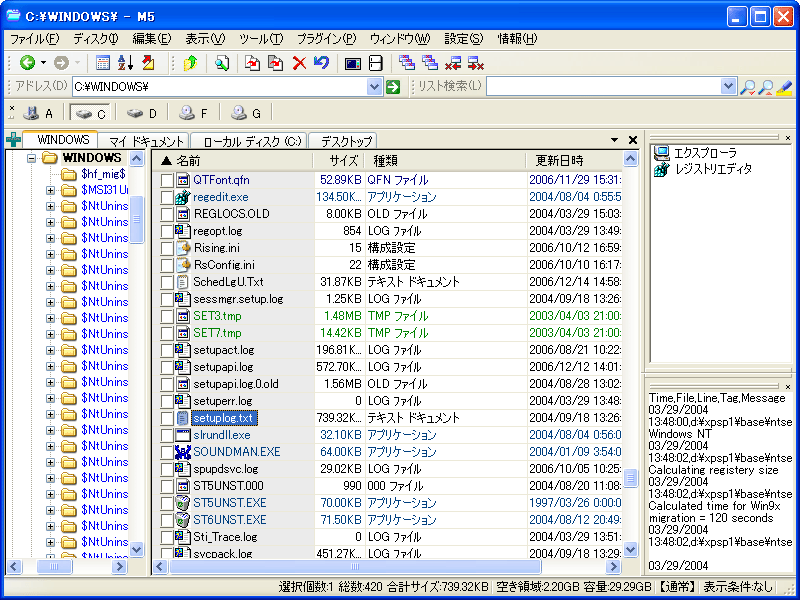Close the current tab with X

[x=633, y=139]
